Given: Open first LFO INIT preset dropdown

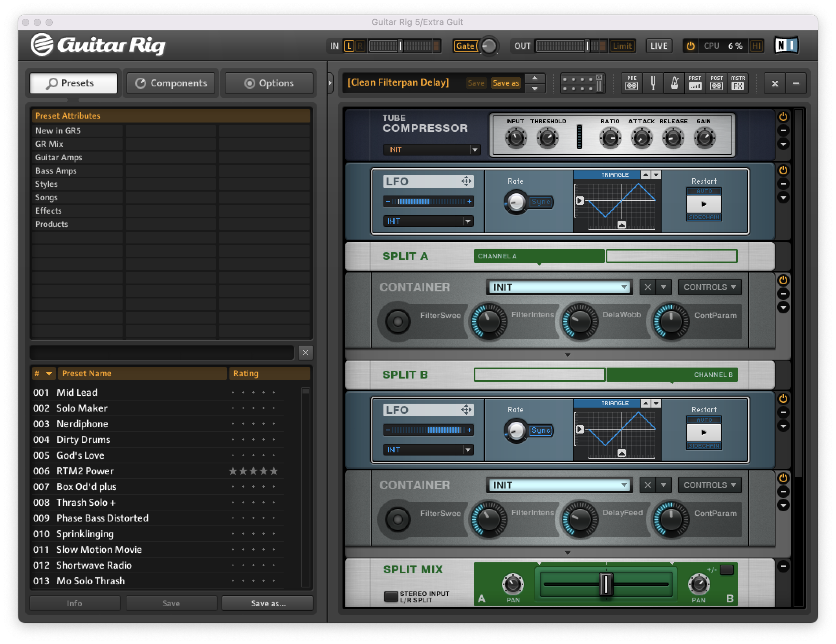Looking at the screenshot, I should [428, 221].
